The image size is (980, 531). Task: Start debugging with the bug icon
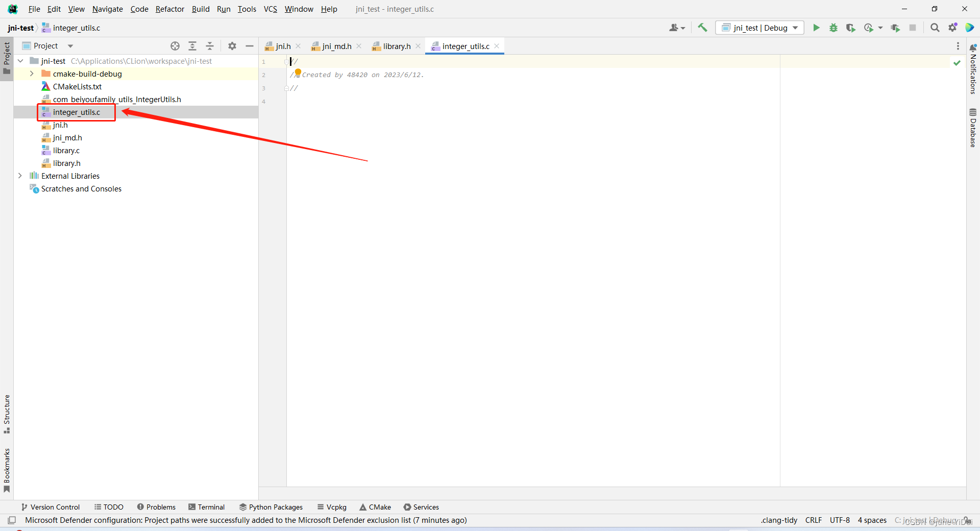click(834, 28)
